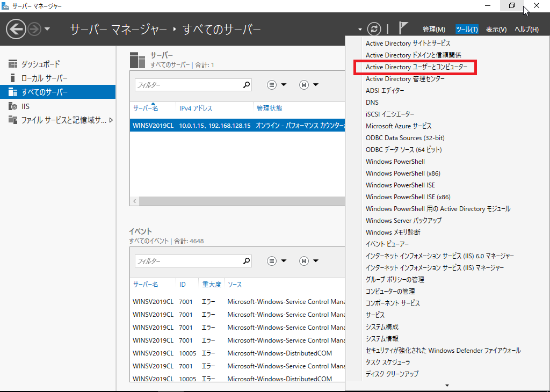Viewport: 550px width, 392px height.
Task: Open the notifications flag icon
Action: point(403,28)
